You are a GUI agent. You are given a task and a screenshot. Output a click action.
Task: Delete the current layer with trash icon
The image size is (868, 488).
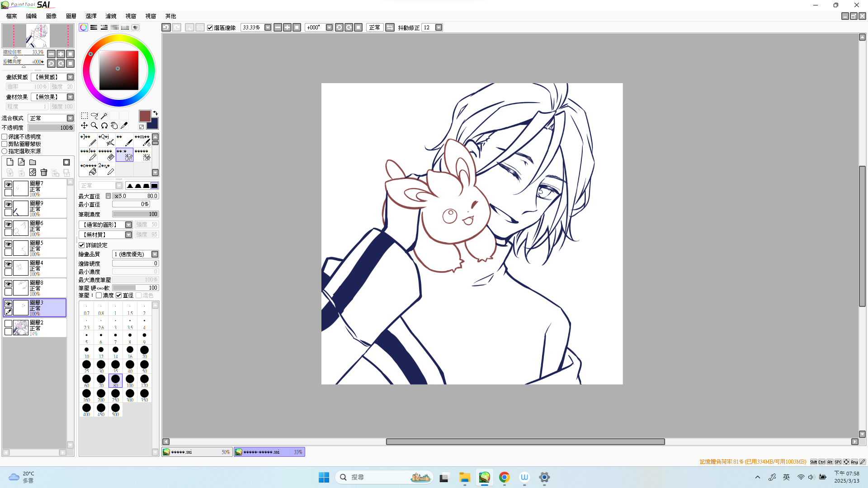point(44,173)
